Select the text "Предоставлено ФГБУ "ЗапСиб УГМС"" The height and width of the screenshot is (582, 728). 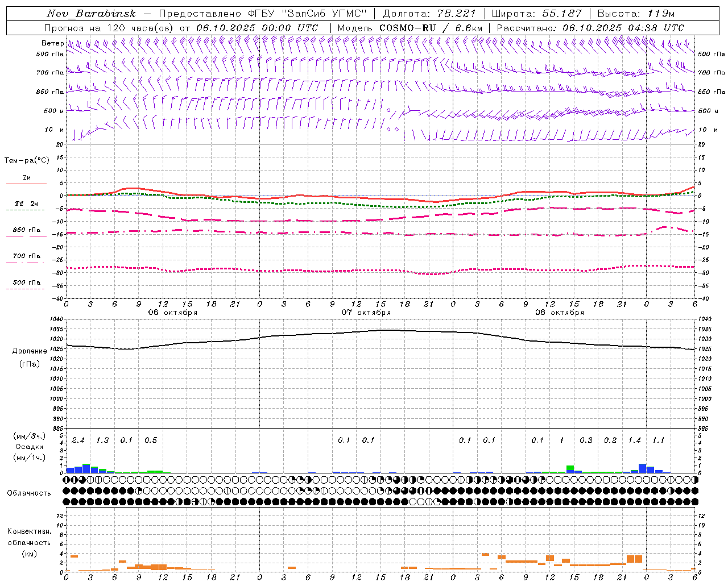click(x=263, y=14)
